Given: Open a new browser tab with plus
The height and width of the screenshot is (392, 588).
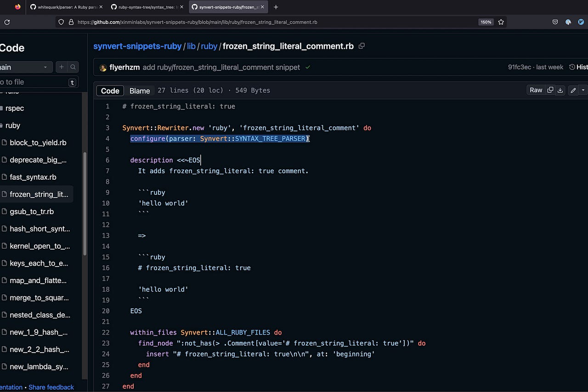Looking at the screenshot, I should click(276, 7).
